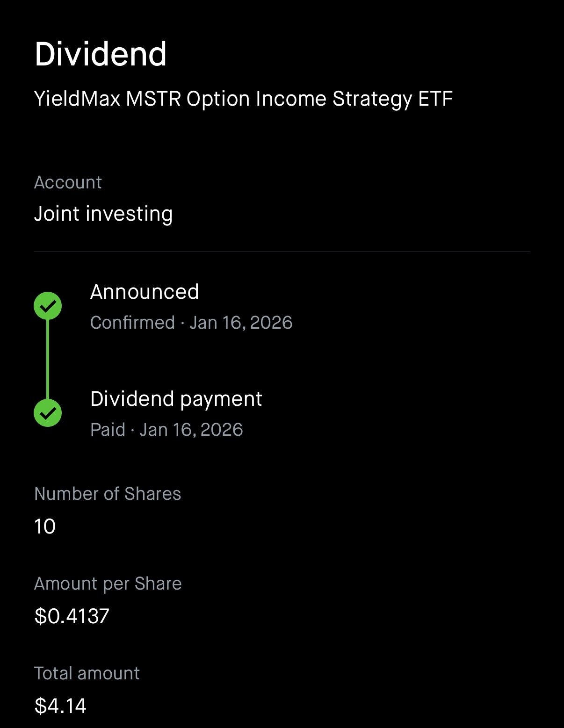Click the Dividend payment step title
564x728 pixels.
(x=176, y=399)
